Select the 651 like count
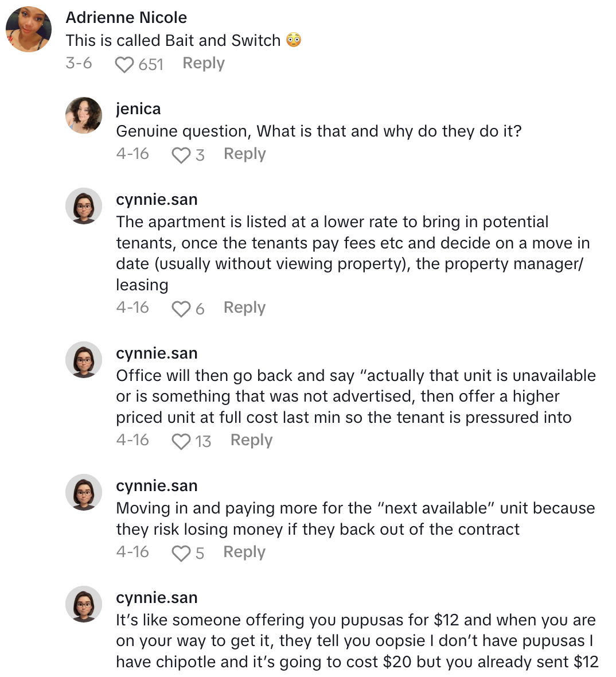The height and width of the screenshot is (677, 616). [x=151, y=65]
